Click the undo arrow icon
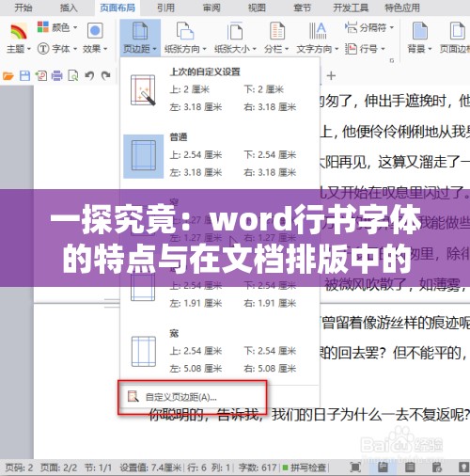The height and width of the screenshot is (476, 470). [89, 76]
